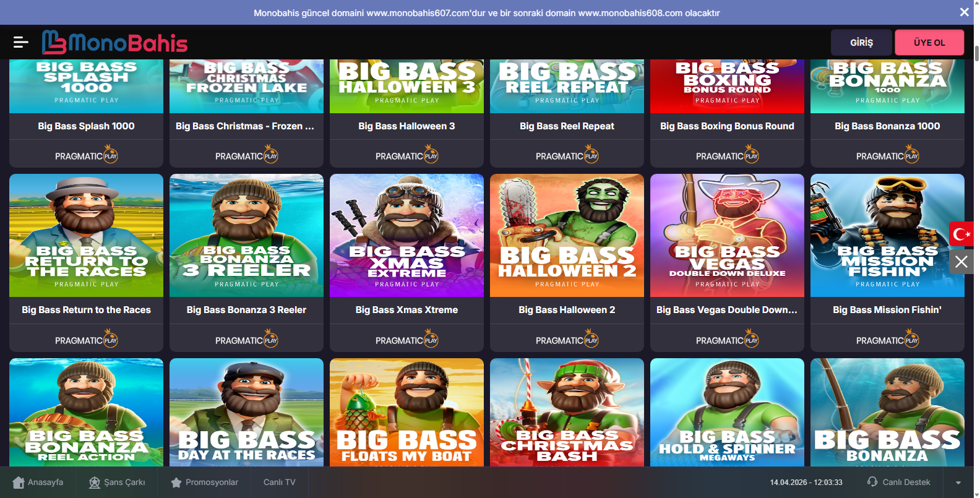The height and width of the screenshot is (498, 980).
Task: Click the Anasayfa home icon
Action: pyautogui.click(x=19, y=482)
